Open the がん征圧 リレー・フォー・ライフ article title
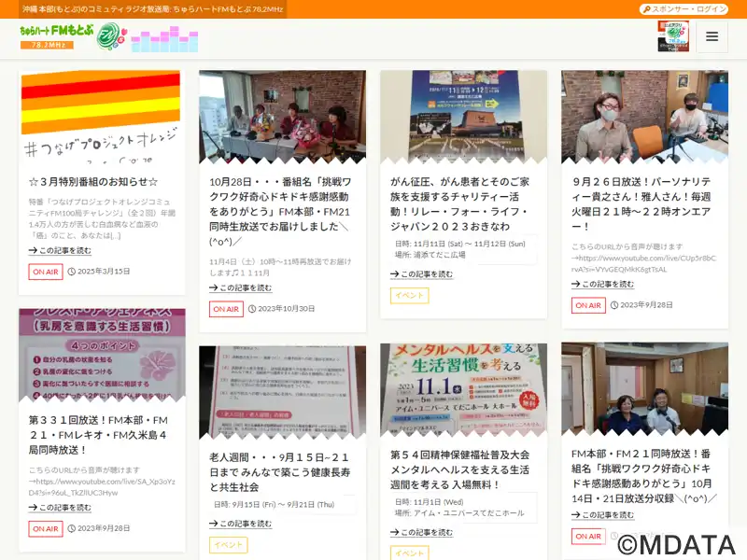This screenshot has width=747, height=560. pyautogui.click(x=460, y=203)
